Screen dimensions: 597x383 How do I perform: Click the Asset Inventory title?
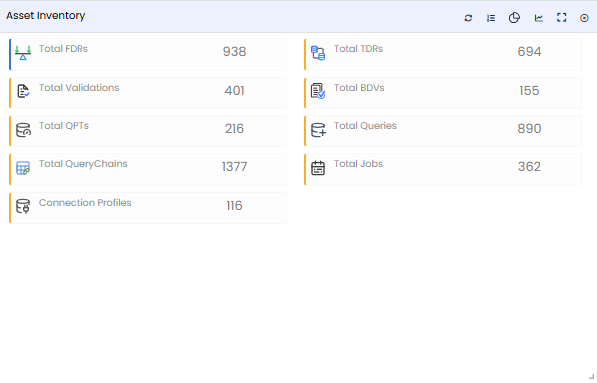point(45,16)
